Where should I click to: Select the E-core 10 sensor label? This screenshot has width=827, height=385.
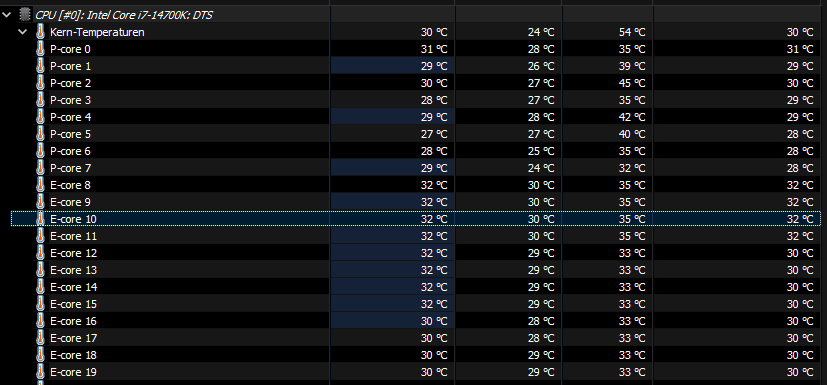(x=73, y=219)
